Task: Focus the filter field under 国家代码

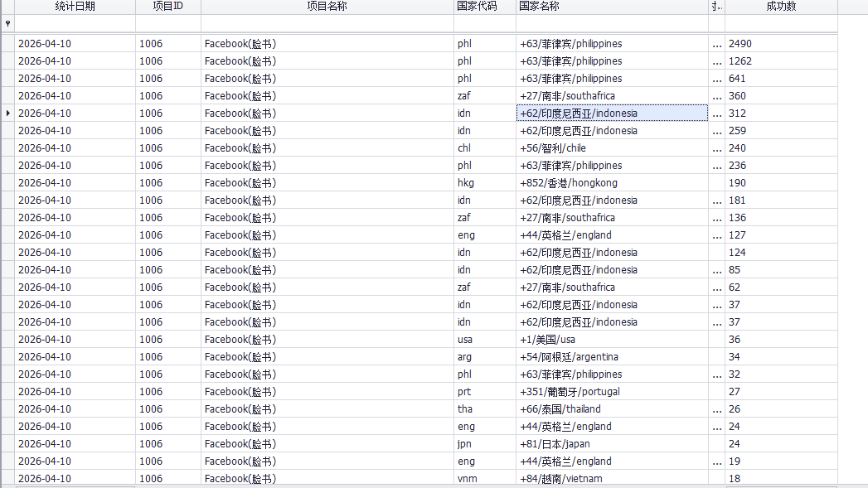Action: (485, 23)
